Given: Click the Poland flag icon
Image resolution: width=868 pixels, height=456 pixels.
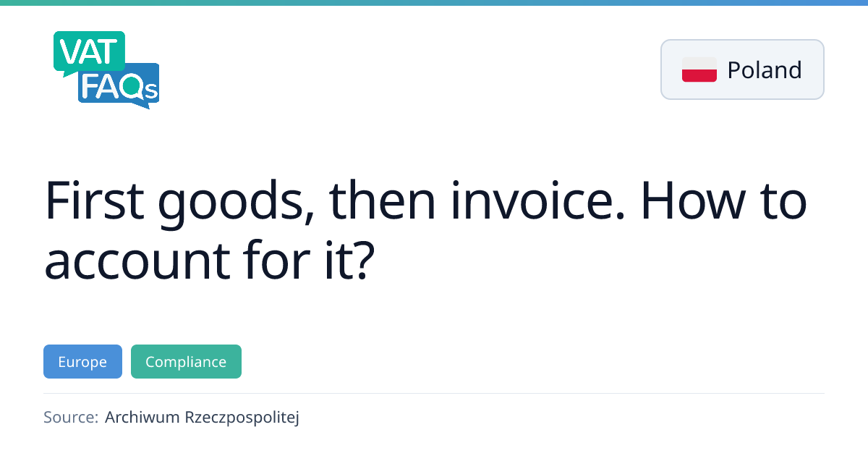Looking at the screenshot, I should (x=699, y=69).
